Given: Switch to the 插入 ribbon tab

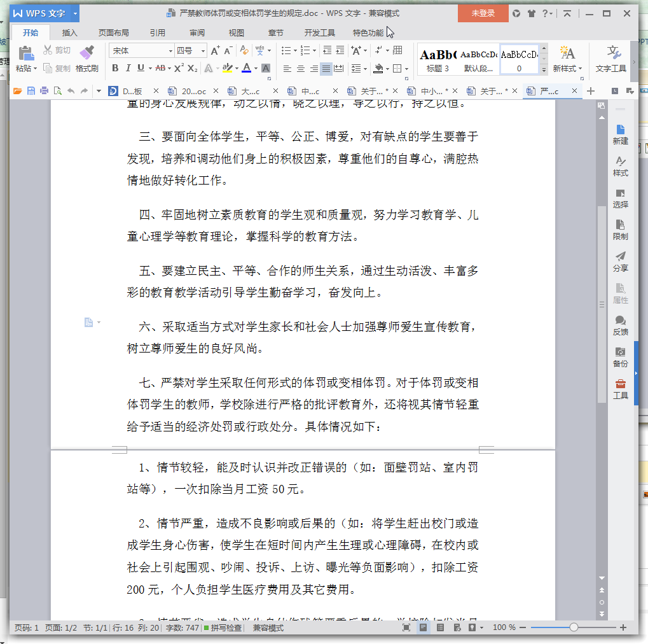Looking at the screenshot, I should (x=69, y=32).
